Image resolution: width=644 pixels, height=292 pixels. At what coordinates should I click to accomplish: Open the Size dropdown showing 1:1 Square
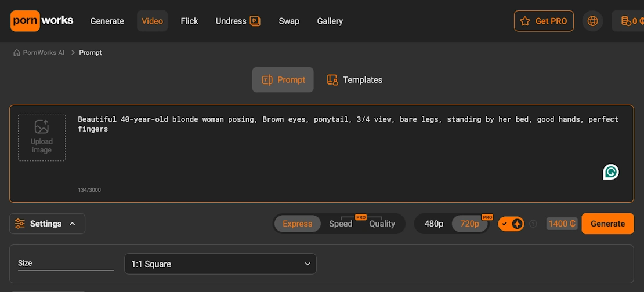(220, 264)
